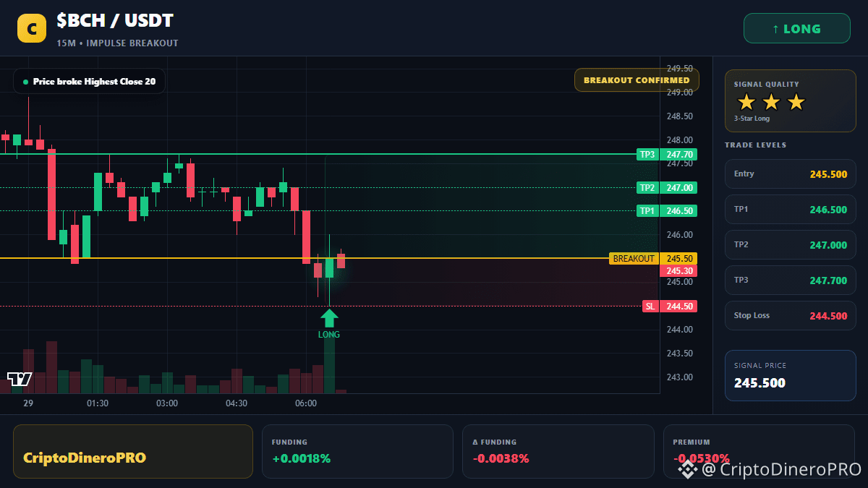Click the $BCH / USDT pair title
The width and height of the screenshot is (868, 488).
115,20
